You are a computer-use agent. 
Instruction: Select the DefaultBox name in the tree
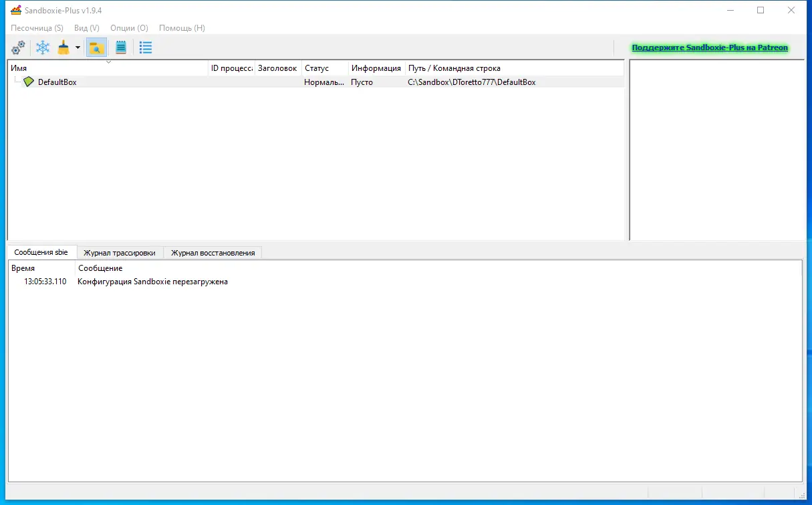click(x=57, y=82)
